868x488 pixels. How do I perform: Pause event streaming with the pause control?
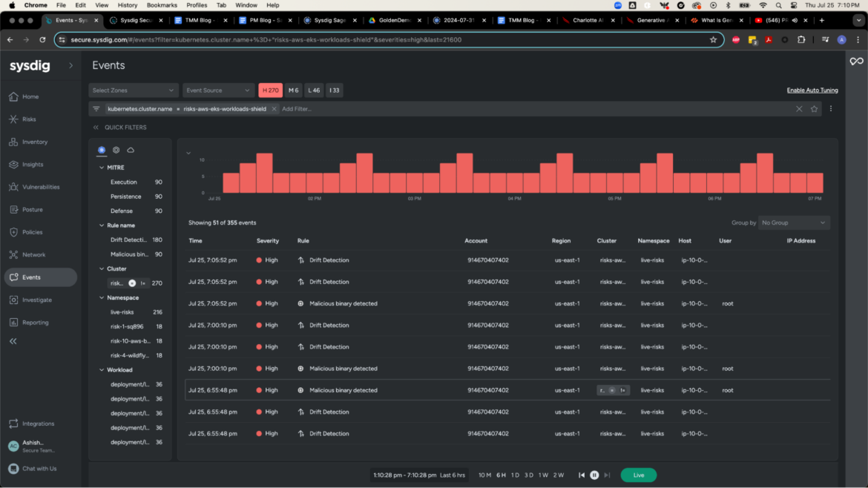pos(594,475)
